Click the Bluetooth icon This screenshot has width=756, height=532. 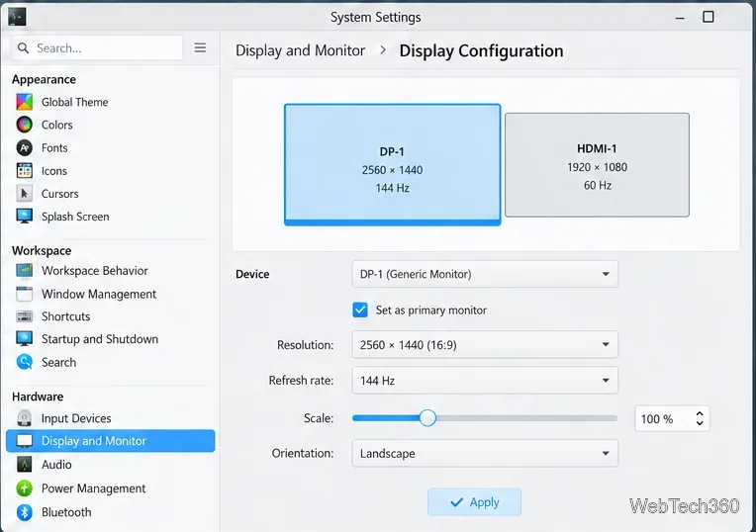[x=24, y=512]
